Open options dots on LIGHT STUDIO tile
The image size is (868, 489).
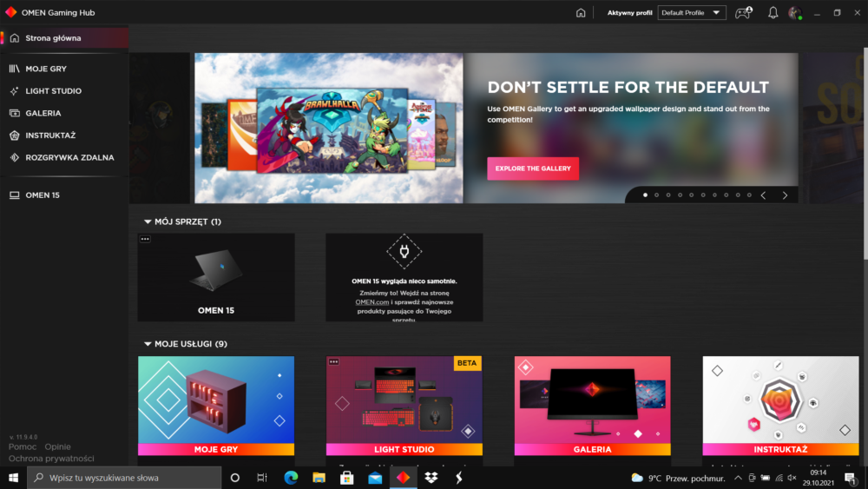point(333,361)
